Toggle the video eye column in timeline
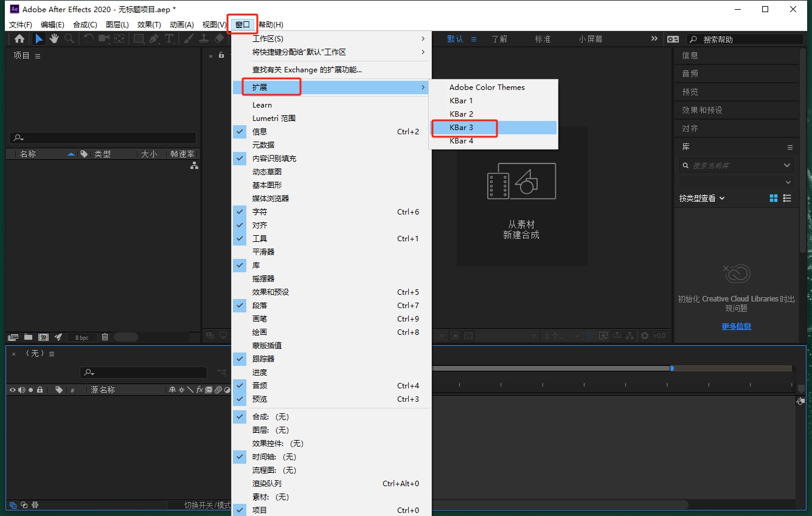This screenshot has width=812, height=516. pyautogui.click(x=12, y=390)
